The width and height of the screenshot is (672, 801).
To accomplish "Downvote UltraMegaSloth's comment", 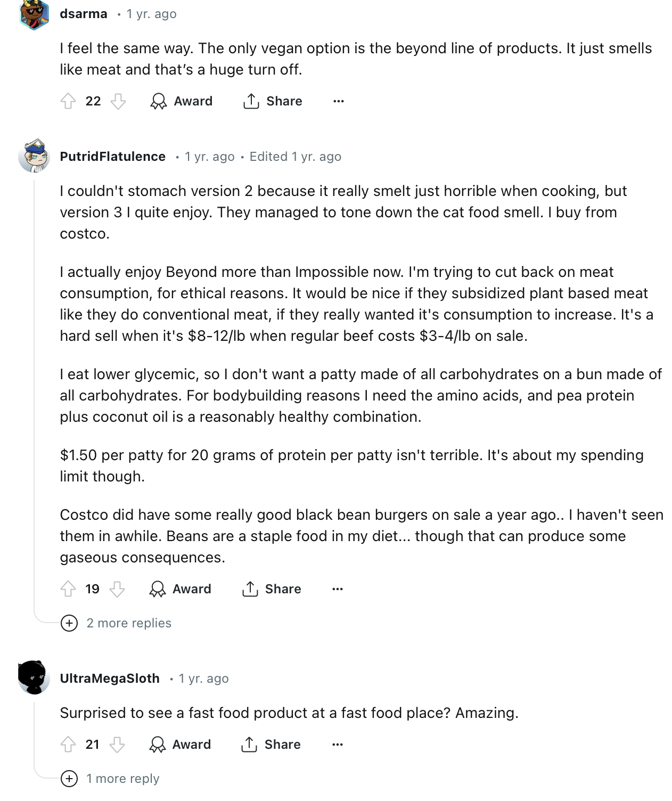I will click(x=117, y=745).
